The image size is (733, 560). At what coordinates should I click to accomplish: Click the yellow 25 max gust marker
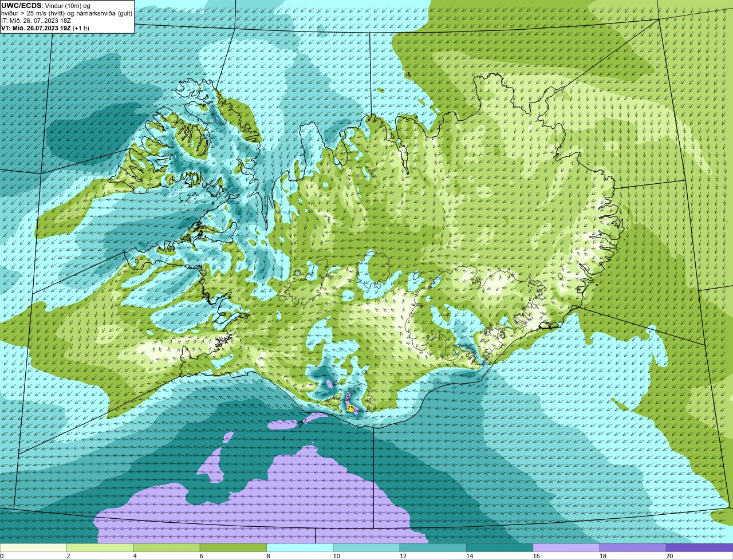pos(350,408)
